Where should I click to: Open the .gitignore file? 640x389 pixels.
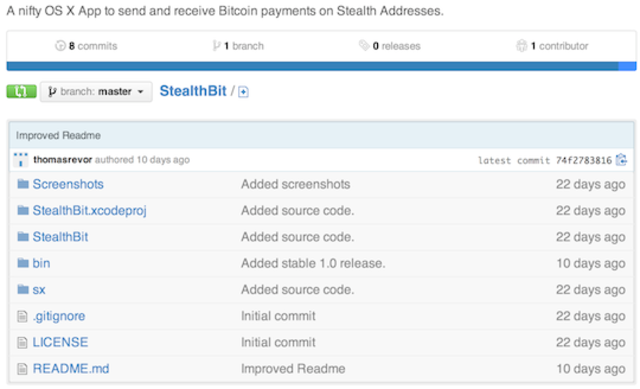click(x=59, y=316)
